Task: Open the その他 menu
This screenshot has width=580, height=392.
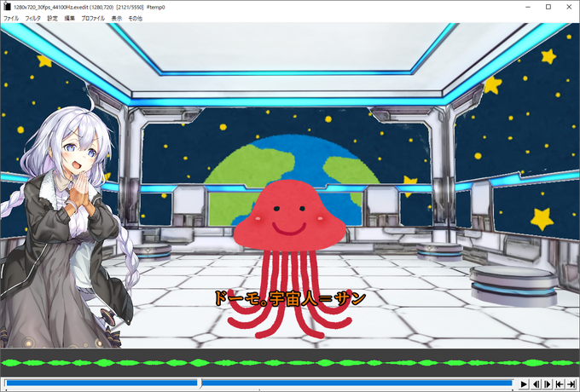Action: pos(135,18)
